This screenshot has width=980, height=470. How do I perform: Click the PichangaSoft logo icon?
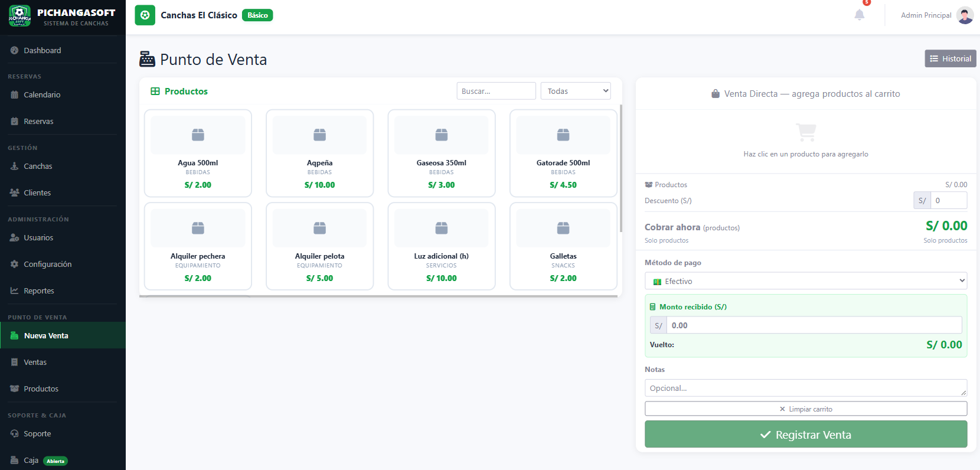point(19,16)
